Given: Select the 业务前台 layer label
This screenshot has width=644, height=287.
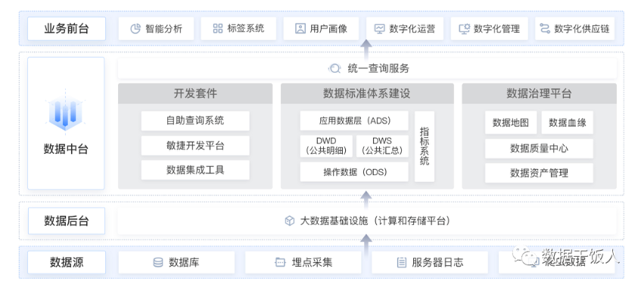Looking at the screenshot, I should click(67, 29).
